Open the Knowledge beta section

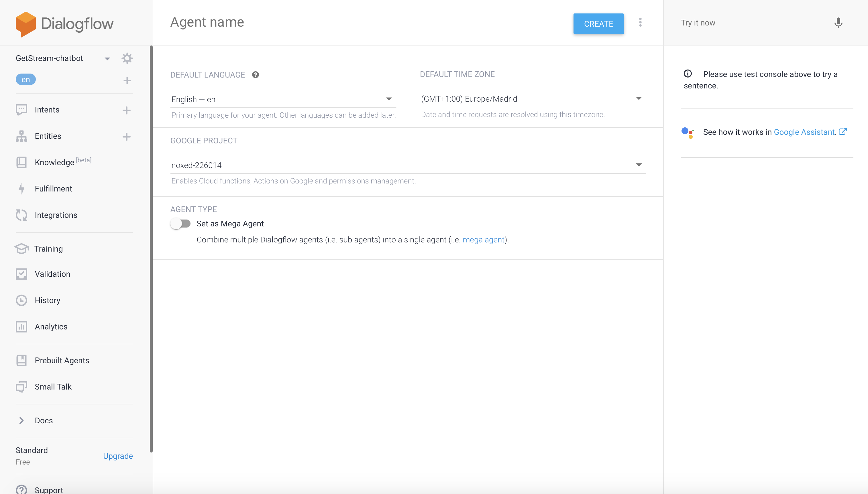(54, 162)
